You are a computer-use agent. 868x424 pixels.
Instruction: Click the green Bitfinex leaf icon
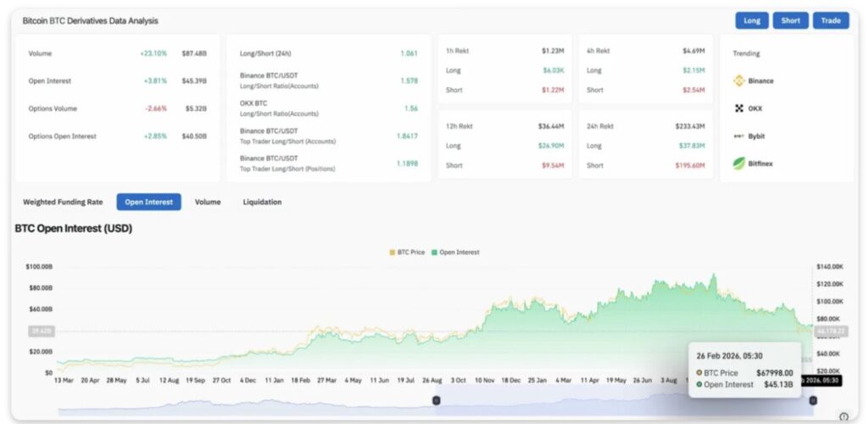tap(738, 163)
